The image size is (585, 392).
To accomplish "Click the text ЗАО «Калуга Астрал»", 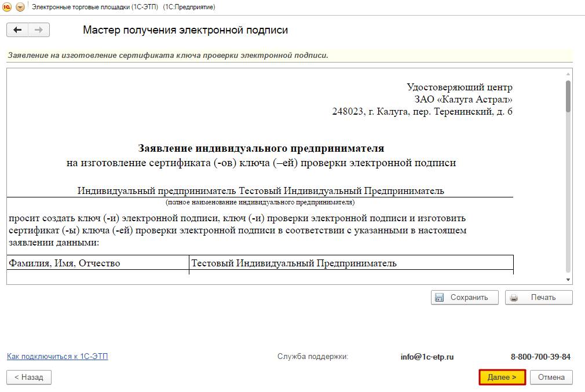I will (463, 99).
